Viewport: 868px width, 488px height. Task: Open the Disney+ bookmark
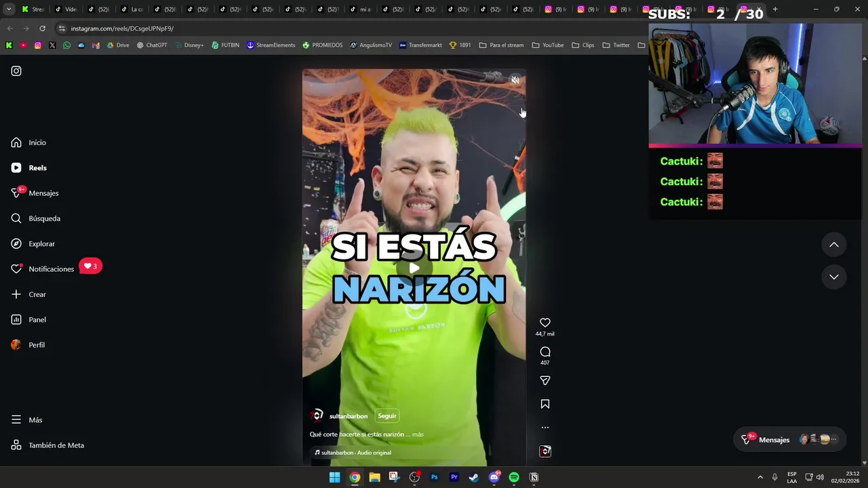(x=189, y=45)
